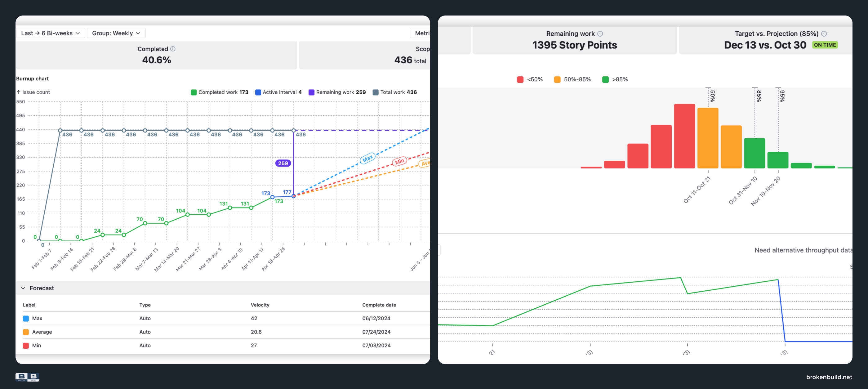This screenshot has height=389, width=868.
Task: Click the Completed info icon
Action: pos(173,49)
